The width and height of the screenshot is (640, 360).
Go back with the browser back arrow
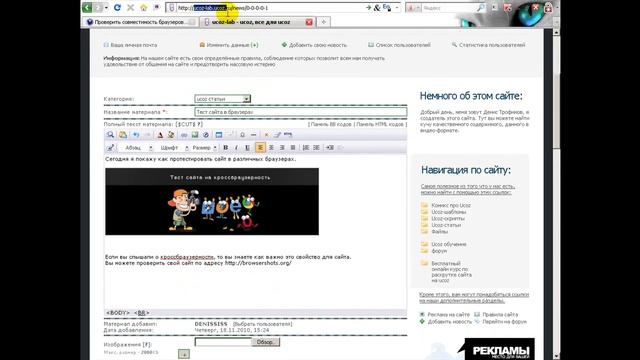[87, 7]
